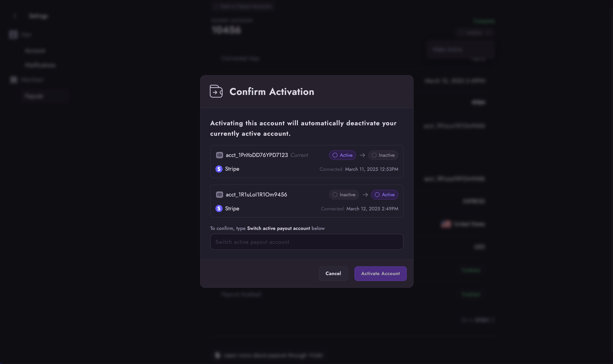The height and width of the screenshot is (364, 613).
Task: Select the Inactive badge on acct_1R1uLoI1R1Om9456
Action: click(344, 195)
